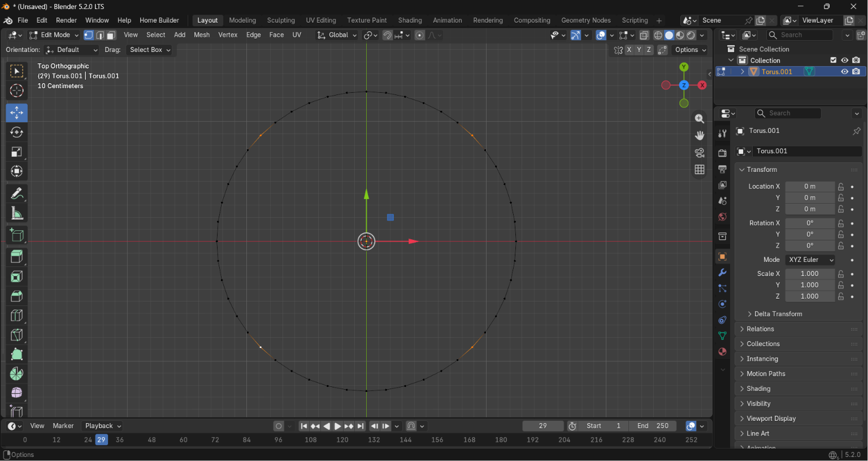Open the XYZ Euler rotation mode dropdown
This screenshot has height=461, width=868.
coord(810,260)
